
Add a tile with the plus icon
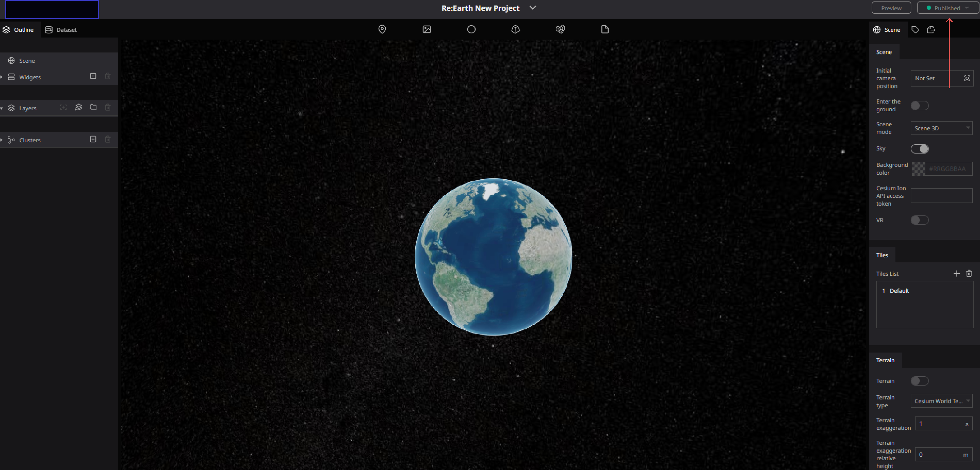click(956, 273)
